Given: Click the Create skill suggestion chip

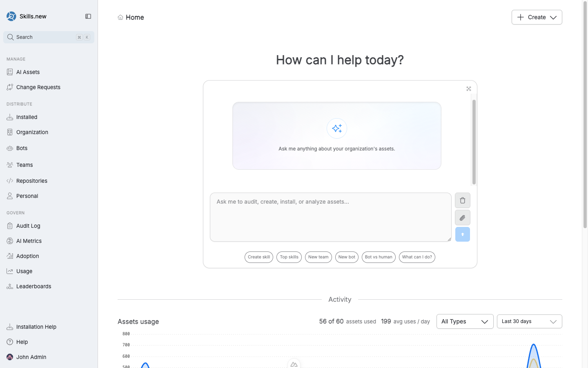Looking at the screenshot, I should 259,257.
